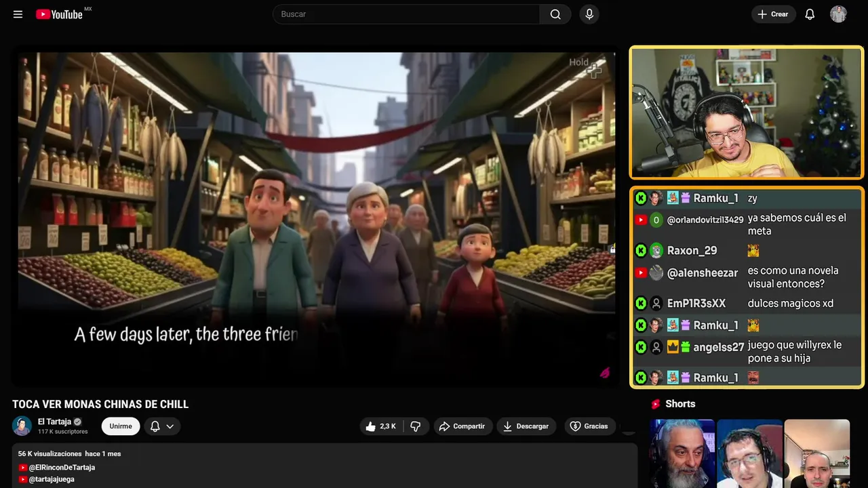This screenshot has width=868, height=488.
Task: Submit search with magnifier icon
Action: click(x=555, y=14)
